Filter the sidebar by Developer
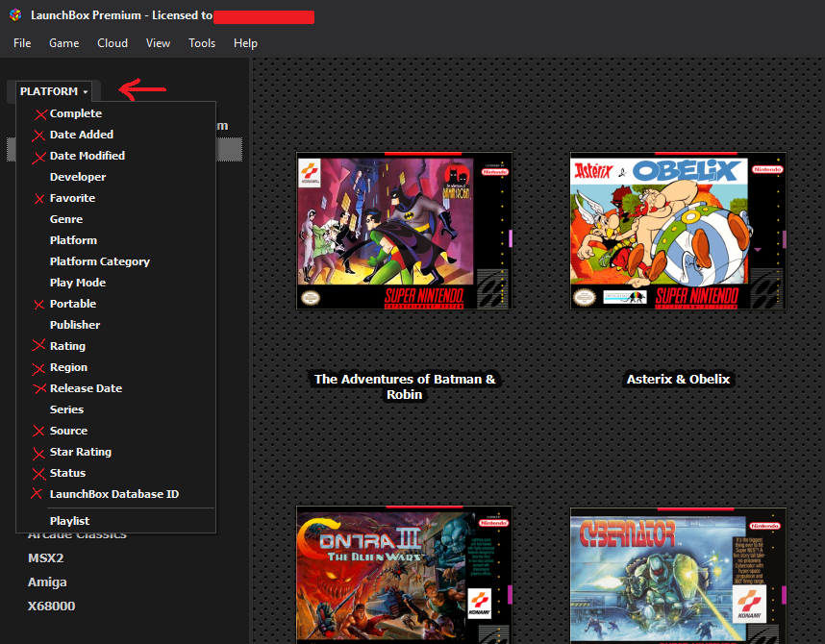Image resolution: width=825 pixels, height=644 pixels. [115, 177]
